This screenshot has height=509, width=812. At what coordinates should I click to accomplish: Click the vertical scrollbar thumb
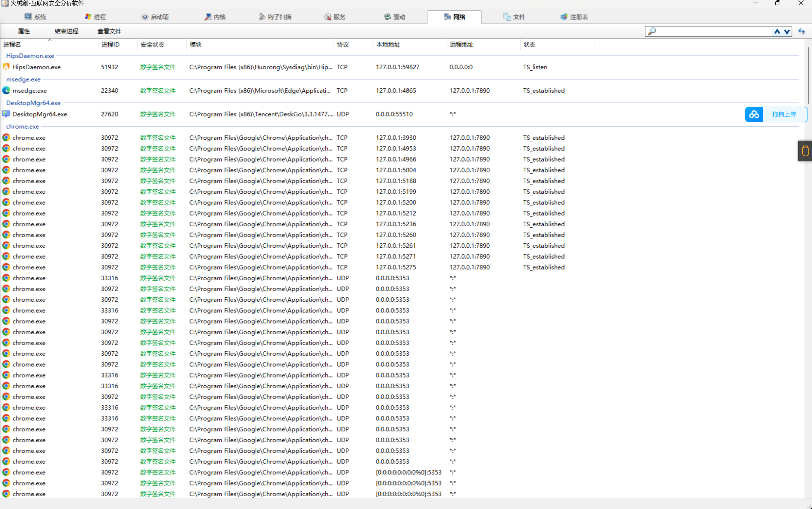tap(808, 76)
